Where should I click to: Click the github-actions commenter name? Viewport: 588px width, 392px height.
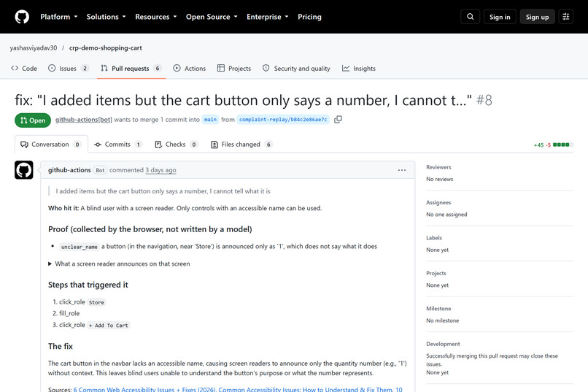click(69, 170)
